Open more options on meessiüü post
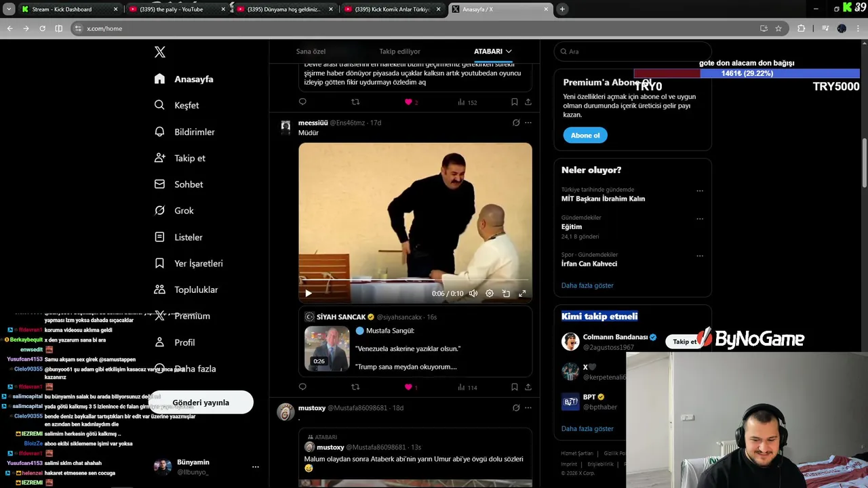Image resolution: width=868 pixels, height=488 pixels. (528, 123)
